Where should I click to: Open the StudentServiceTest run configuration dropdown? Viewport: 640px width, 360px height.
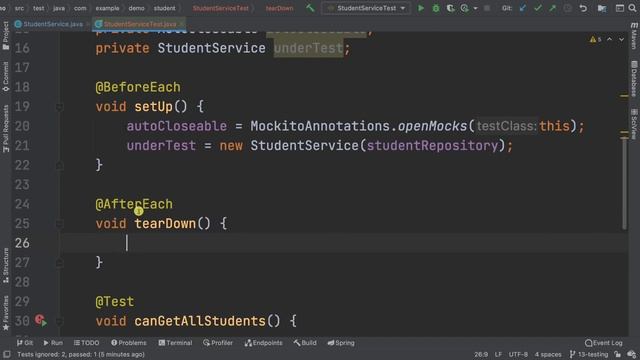coord(366,8)
